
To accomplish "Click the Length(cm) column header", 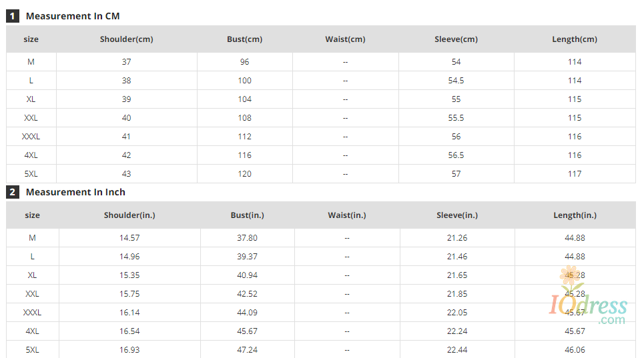I will pyautogui.click(x=574, y=39).
